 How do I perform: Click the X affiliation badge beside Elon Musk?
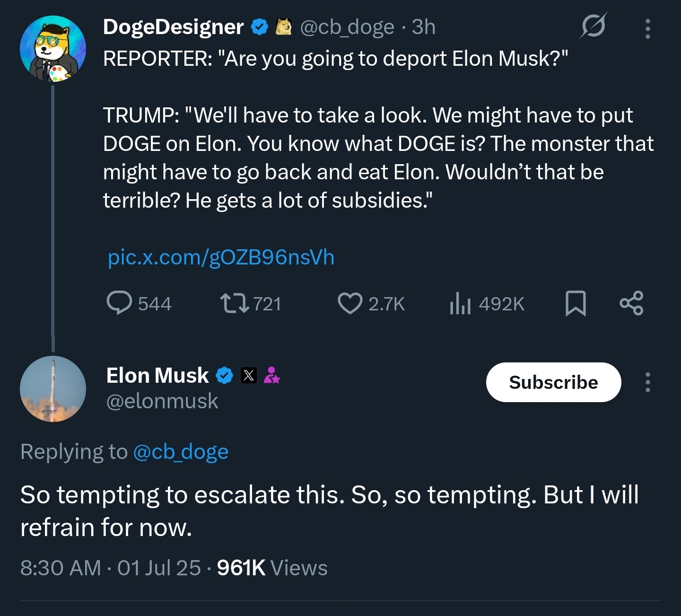(249, 376)
